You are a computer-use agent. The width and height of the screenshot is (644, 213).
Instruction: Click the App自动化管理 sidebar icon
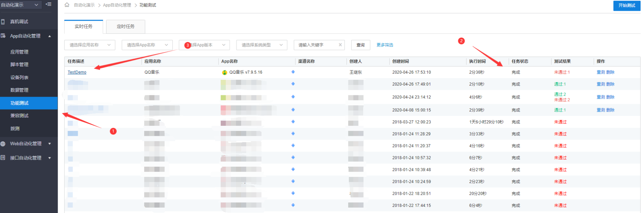(x=3, y=36)
